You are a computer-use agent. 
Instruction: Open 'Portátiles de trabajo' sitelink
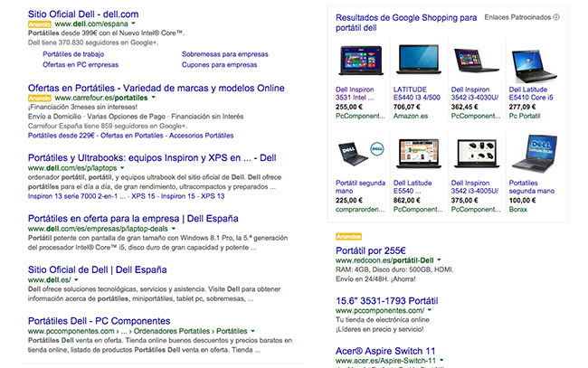73,54
